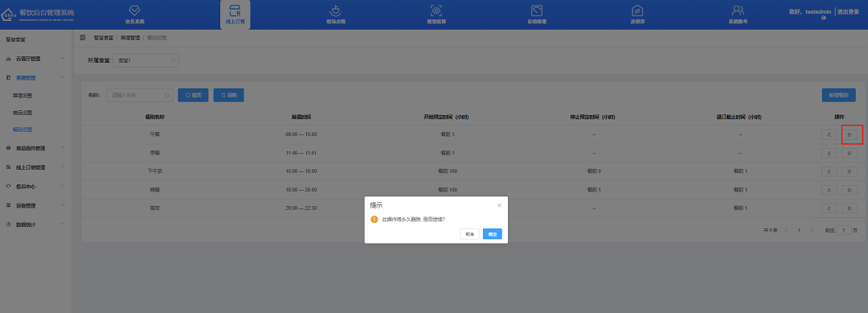
Task: Expand the 云餐厅管理 sidebar menu
Action: pyautogui.click(x=36, y=59)
